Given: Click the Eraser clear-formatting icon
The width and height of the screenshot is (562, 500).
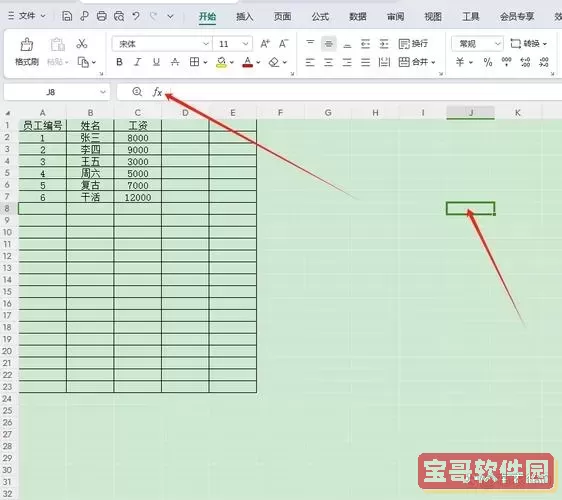Looking at the screenshot, I should pos(274,62).
